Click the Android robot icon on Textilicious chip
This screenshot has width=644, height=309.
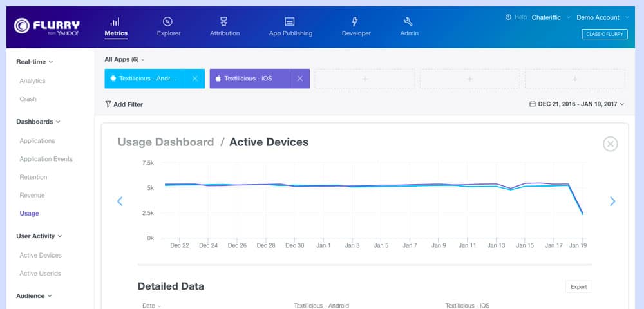coord(113,79)
